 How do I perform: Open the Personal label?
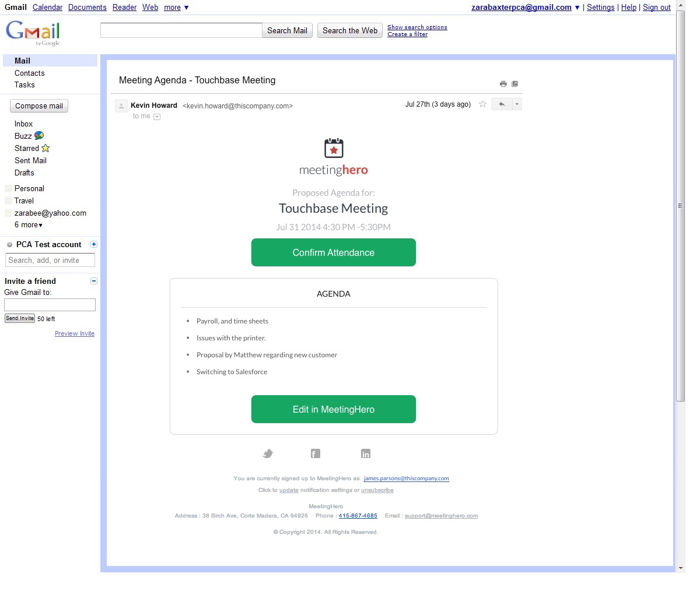pos(29,189)
